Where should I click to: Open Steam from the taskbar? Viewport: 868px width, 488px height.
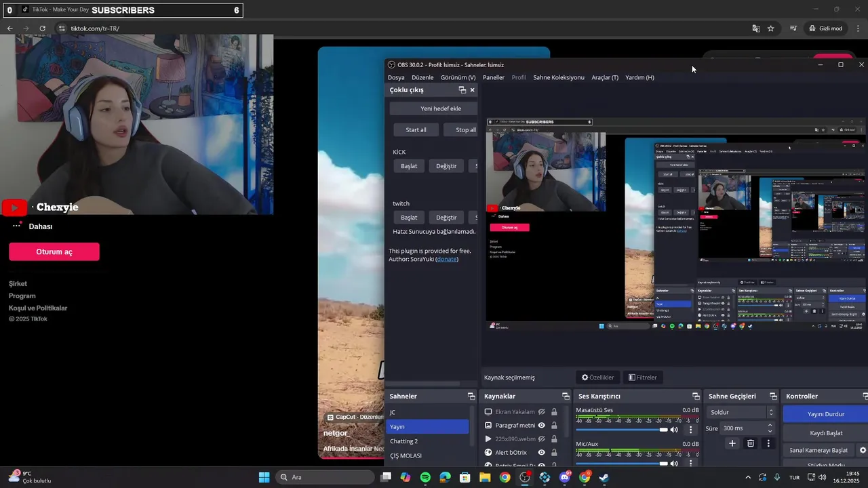coord(604,477)
